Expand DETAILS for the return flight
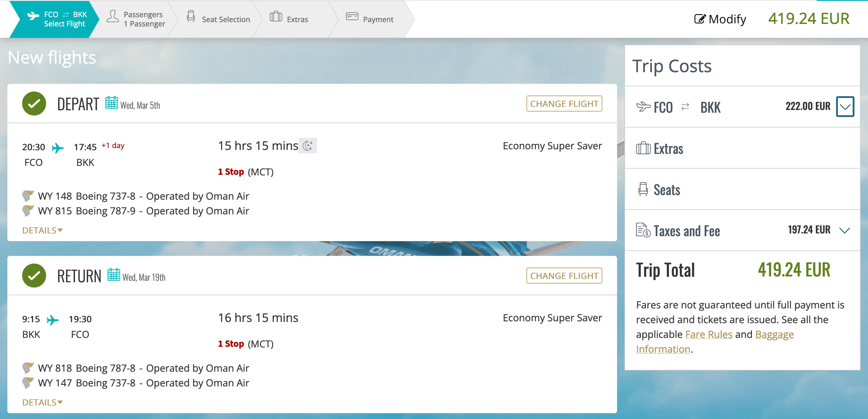Viewport: 868px width, 419px height. click(42, 402)
